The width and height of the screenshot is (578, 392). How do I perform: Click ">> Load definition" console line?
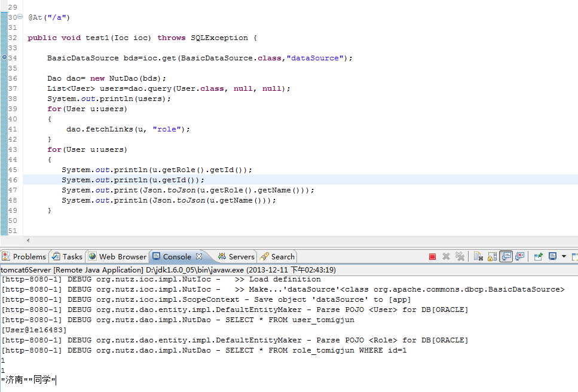277,279
